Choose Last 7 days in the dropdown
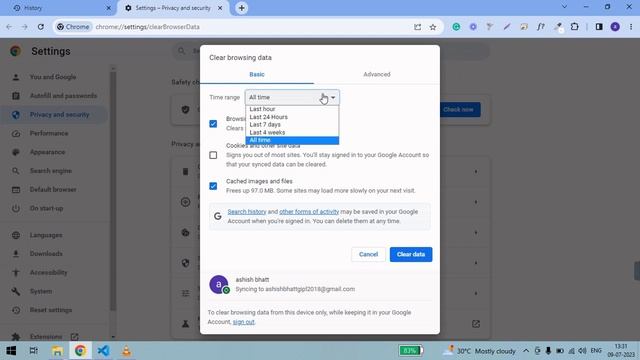 point(292,124)
